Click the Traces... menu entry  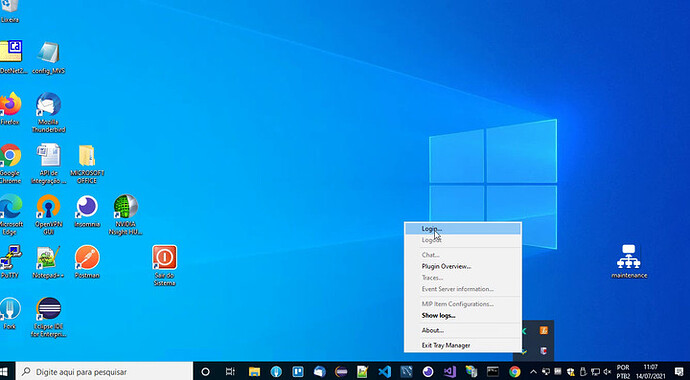(462, 278)
